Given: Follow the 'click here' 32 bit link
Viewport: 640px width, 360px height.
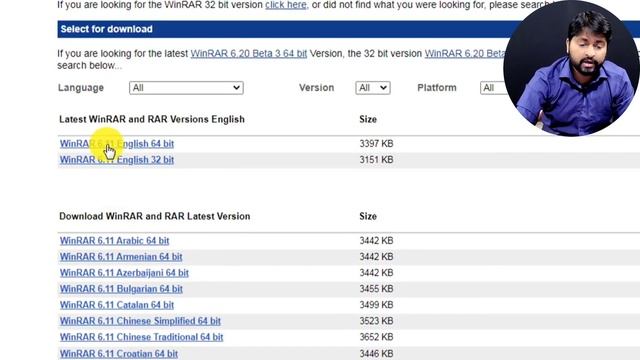Looking at the screenshot, I should click(x=286, y=5).
